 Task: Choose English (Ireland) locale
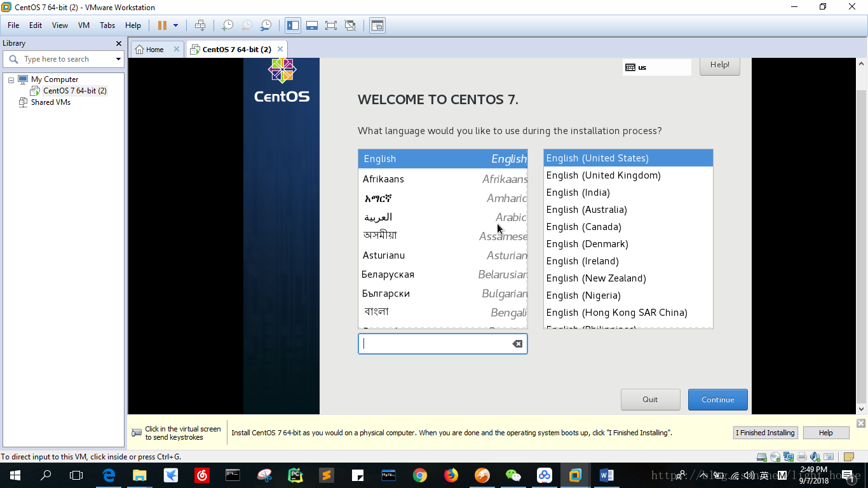(x=628, y=261)
